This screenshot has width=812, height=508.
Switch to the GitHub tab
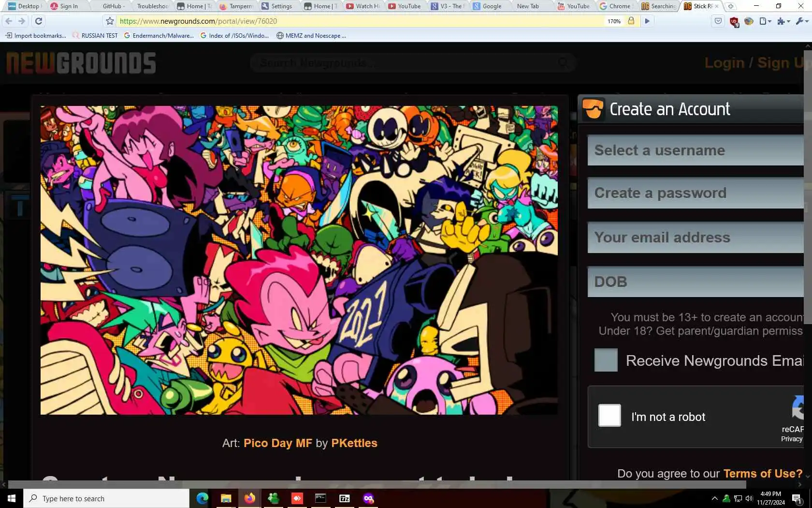point(113,6)
